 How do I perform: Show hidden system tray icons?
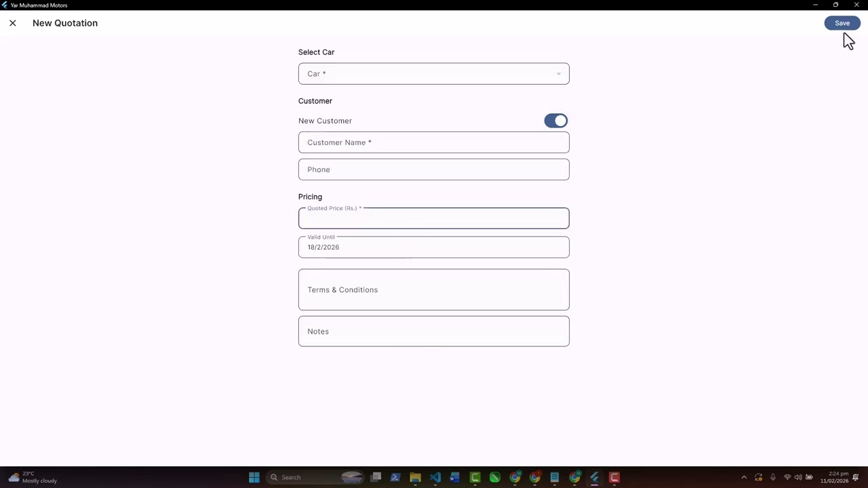[x=744, y=477]
